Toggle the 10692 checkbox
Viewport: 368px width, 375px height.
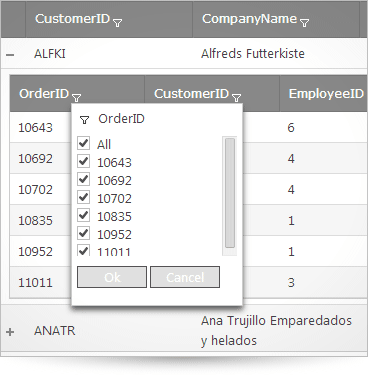pyautogui.click(x=83, y=179)
